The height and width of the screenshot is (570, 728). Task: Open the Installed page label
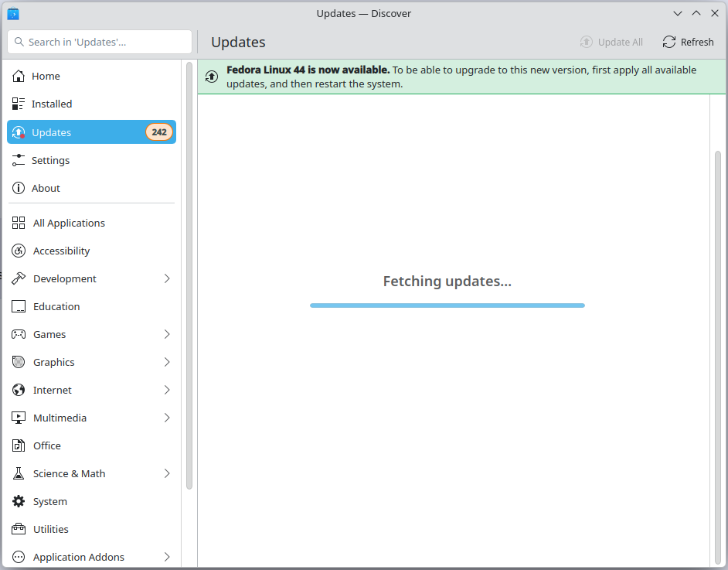click(52, 104)
